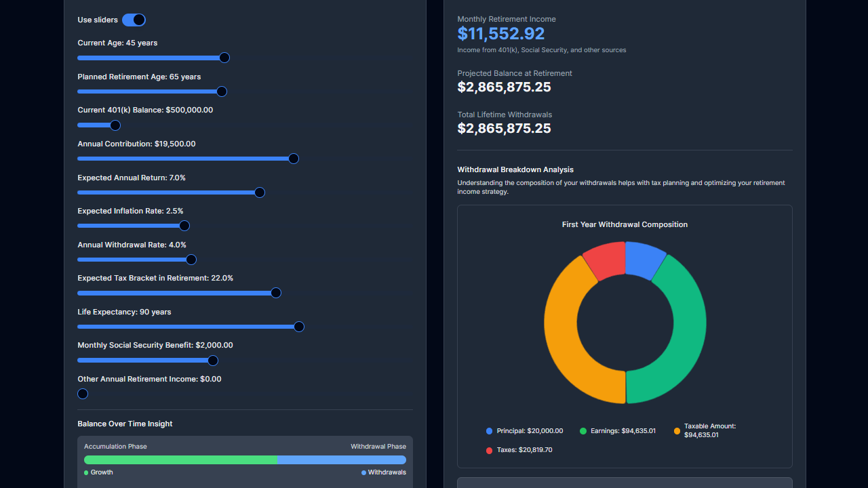Click the red Taxes legend dot
This screenshot has width=868, height=488.
(x=490, y=449)
